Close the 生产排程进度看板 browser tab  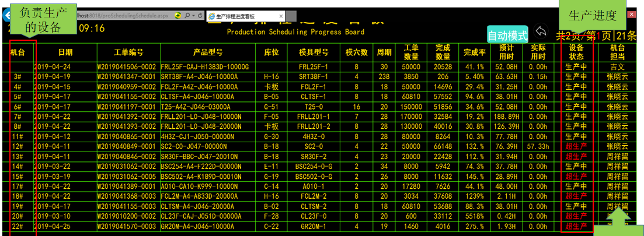point(281,16)
